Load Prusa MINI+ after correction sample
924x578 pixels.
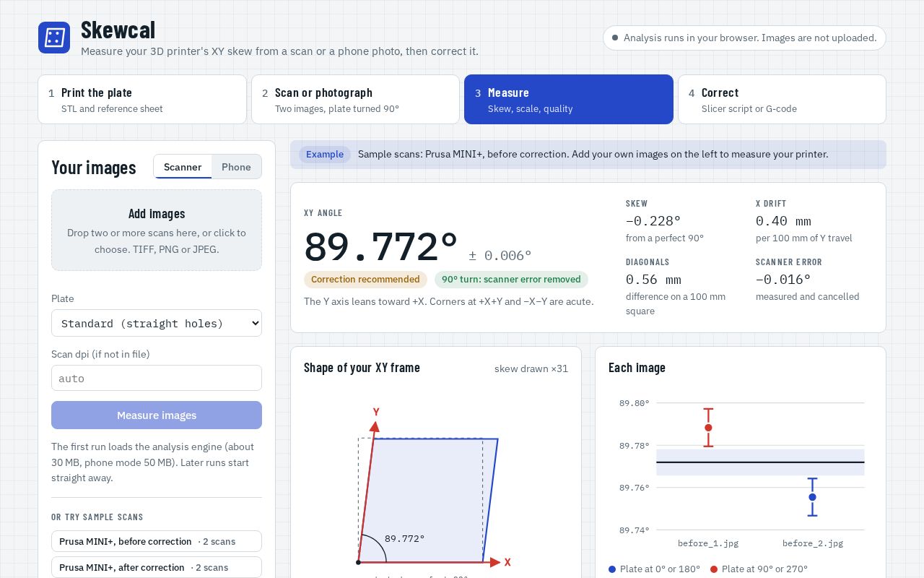(x=157, y=567)
